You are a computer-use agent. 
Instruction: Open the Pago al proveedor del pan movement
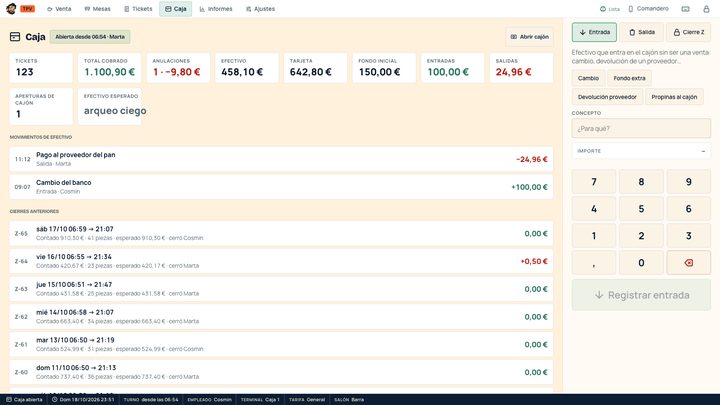click(281, 159)
